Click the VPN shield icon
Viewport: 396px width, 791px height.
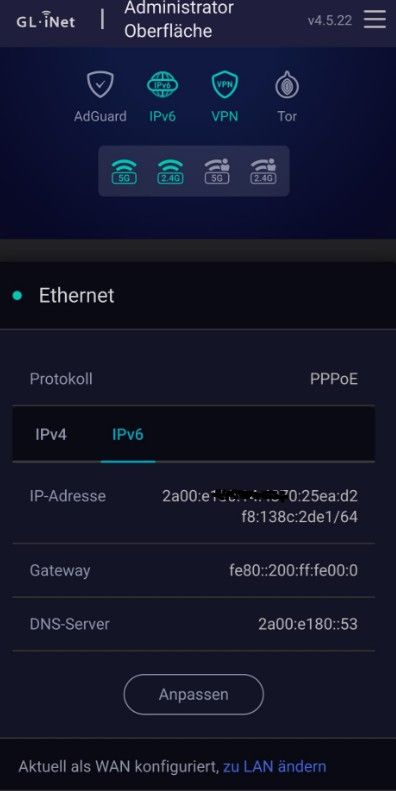pyautogui.click(x=224, y=84)
